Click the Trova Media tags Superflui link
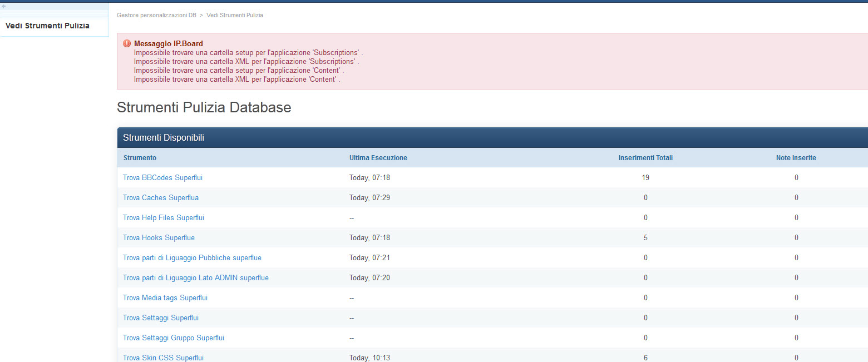 tap(165, 298)
